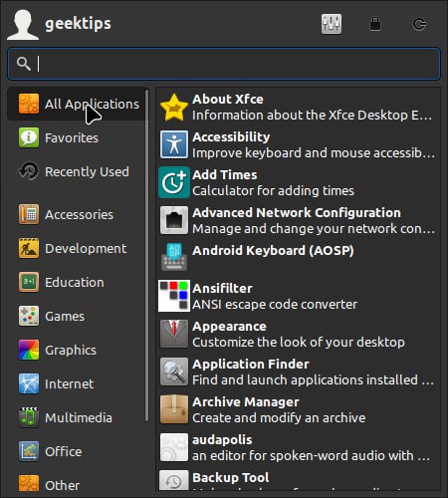Launch About Xfce from its title
This screenshot has height=498, width=448.
point(228,100)
